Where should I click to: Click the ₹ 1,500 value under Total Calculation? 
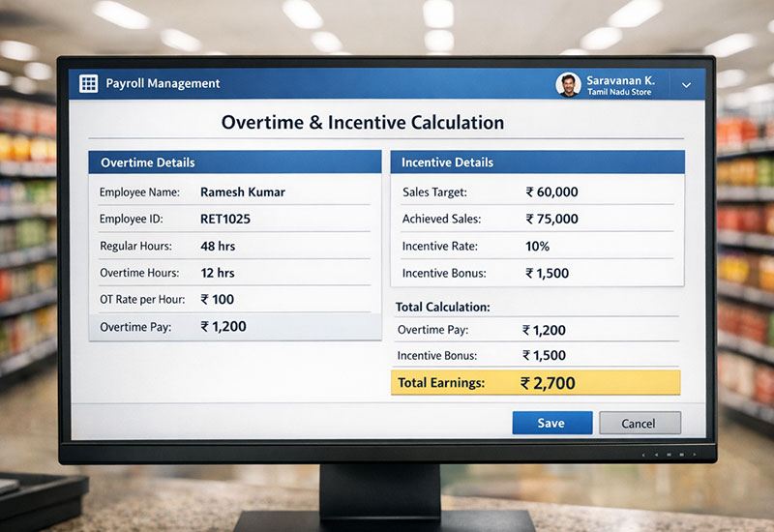tap(544, 355)
